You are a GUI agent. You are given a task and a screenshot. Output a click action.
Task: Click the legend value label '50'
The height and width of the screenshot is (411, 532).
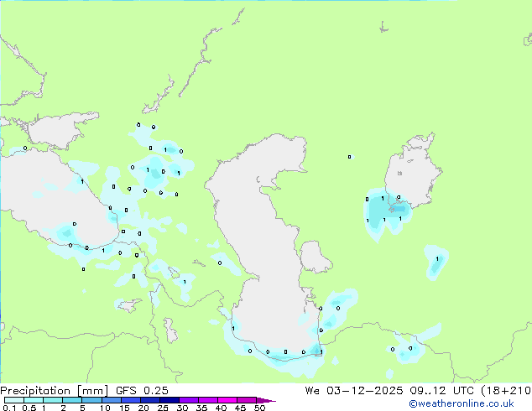(x=259, y=408)
